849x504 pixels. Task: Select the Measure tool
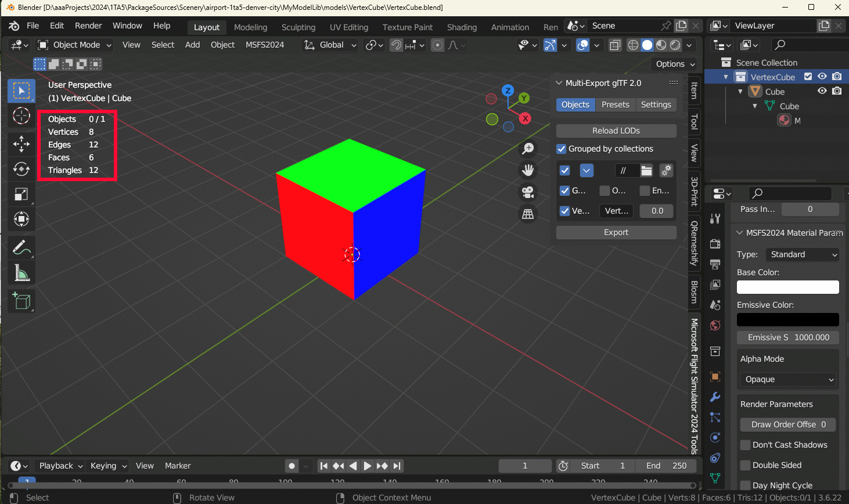point(21,273)
